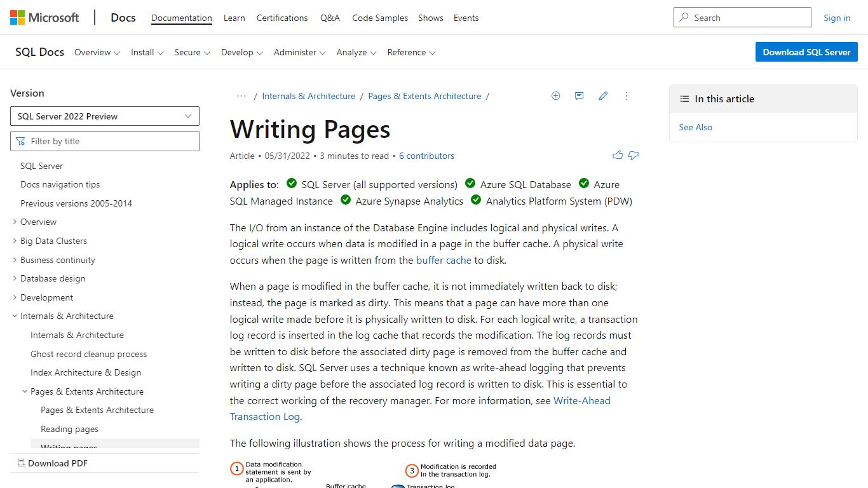Click the Sign in link

tap(837, 18)
